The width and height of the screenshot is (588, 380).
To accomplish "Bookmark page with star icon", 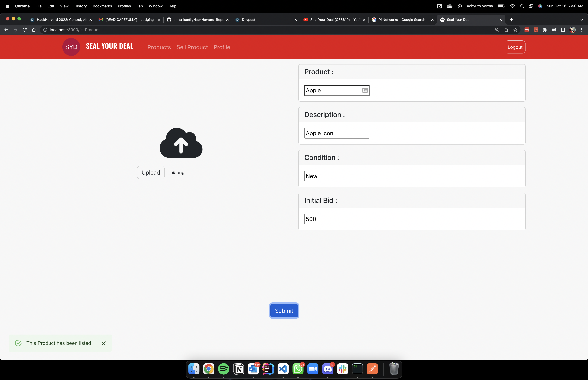I will (x=515, y=30).
